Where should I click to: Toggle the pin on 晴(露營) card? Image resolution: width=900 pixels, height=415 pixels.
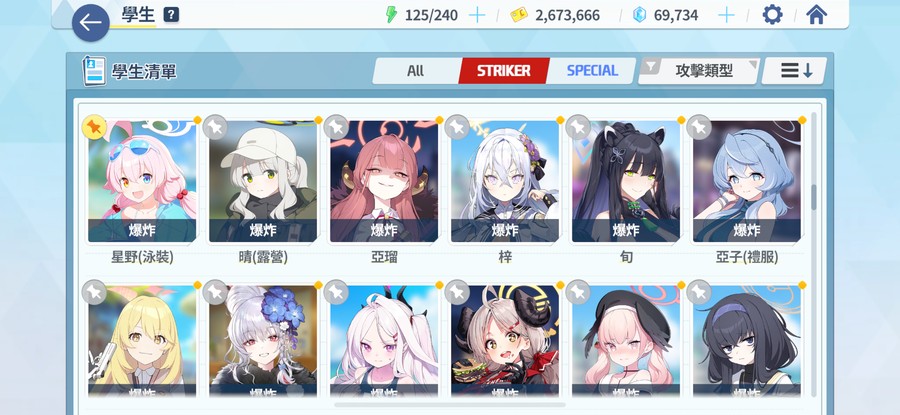coord(215,127)
